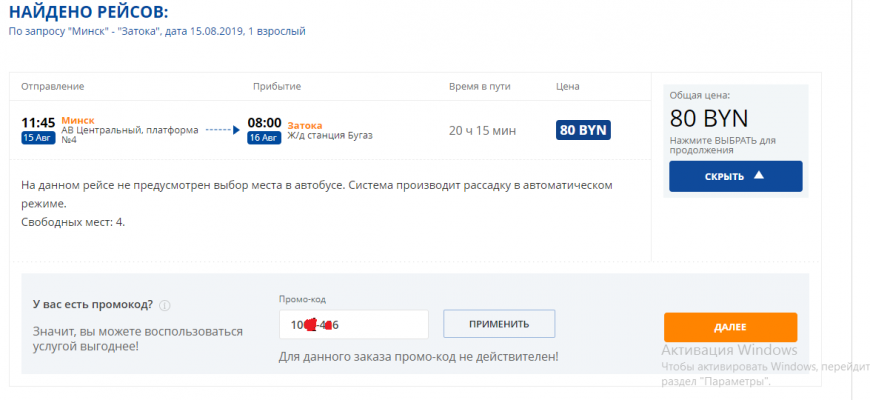Click the Цена column header
The width and height of the screenshot is (870, 400).
click(x=567, y=86)
